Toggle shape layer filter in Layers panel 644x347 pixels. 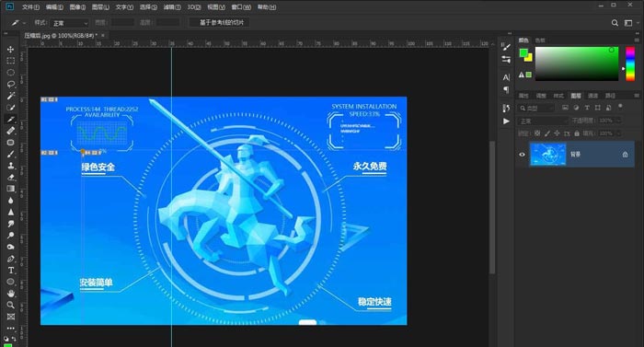click(597, 108)
